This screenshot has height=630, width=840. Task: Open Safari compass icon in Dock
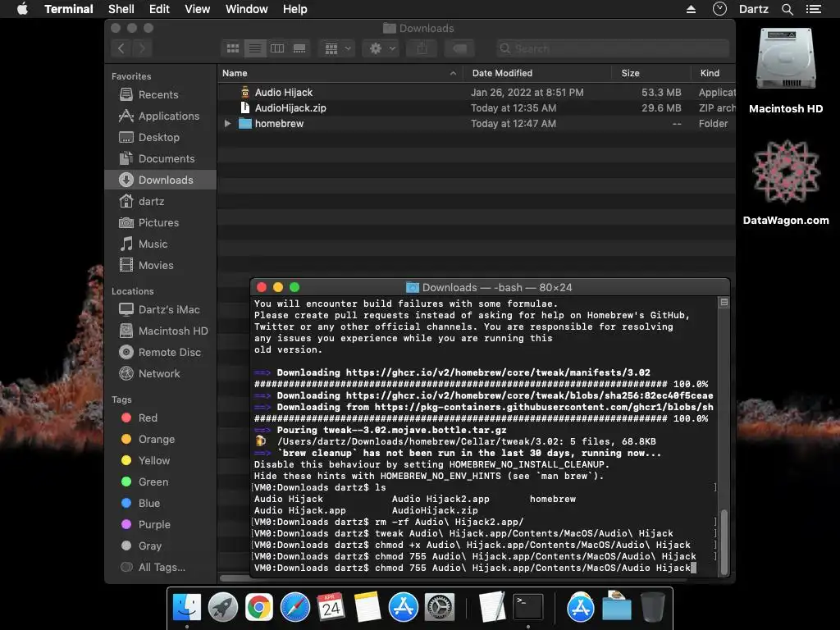295,608
